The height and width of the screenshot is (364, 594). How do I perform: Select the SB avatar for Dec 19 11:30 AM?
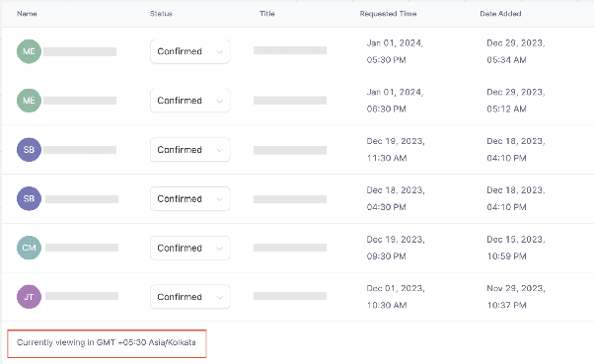29,150
